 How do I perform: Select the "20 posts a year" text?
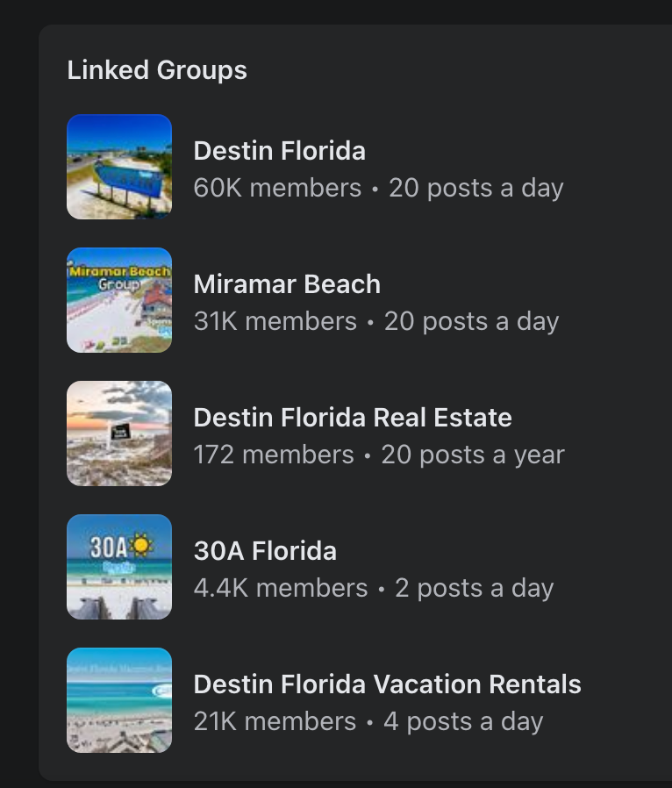pos(473,455)
